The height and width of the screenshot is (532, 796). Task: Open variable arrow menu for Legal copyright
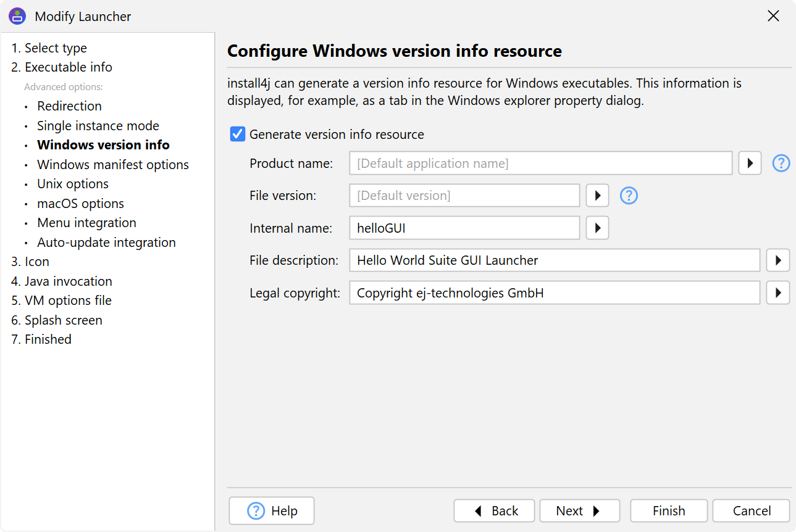pyautogui.click(x=777, y=293)
